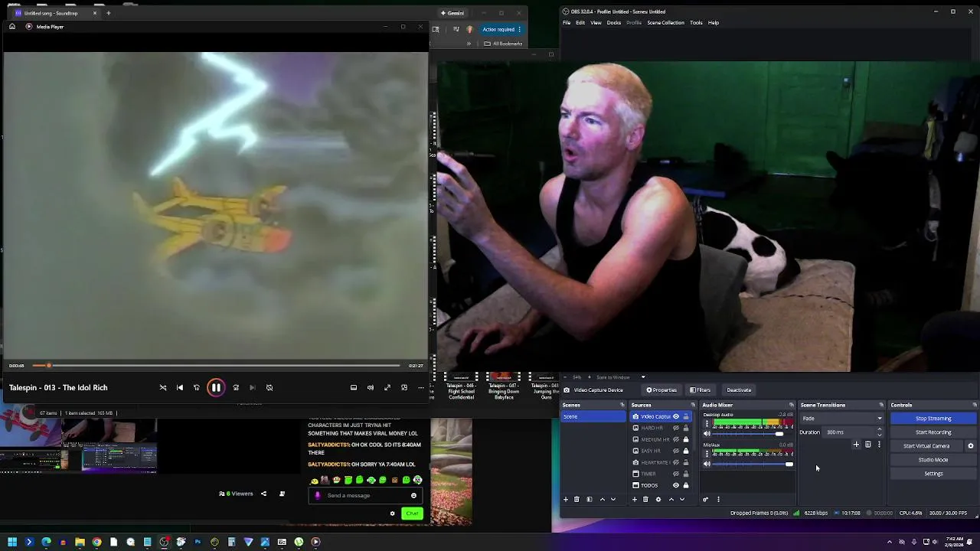Screen dimensions: 980x551
Task: Open transition properties three-dot menu
Action: click(x=879, y=445)
